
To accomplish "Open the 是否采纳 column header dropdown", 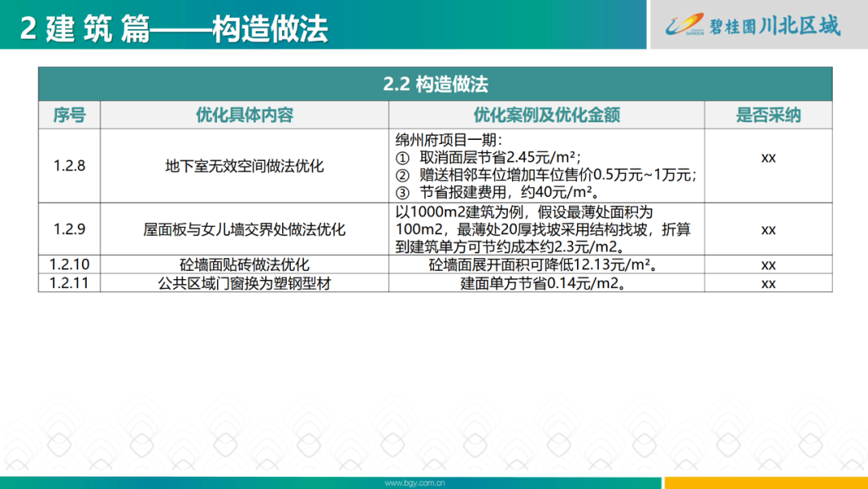I will pyautogui.click(x=768, y=114).
